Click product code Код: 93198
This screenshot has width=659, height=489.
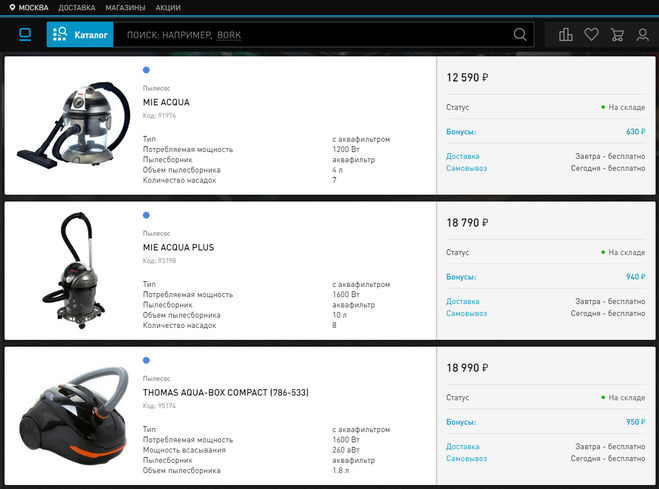click(x=159, y=261)
